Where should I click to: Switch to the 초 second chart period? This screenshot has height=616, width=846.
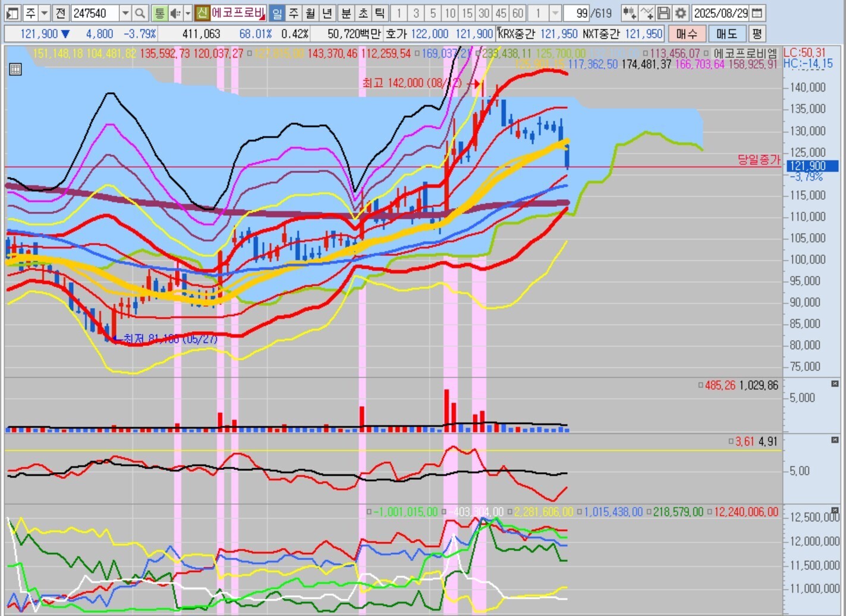[363, 13]
